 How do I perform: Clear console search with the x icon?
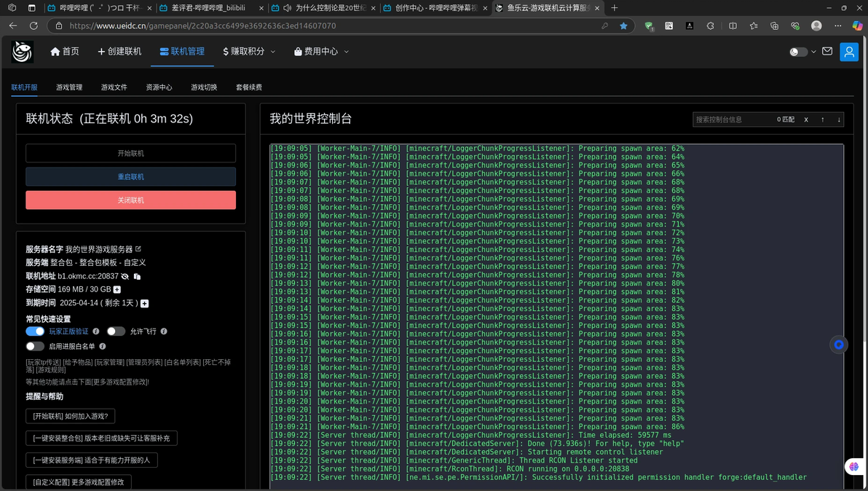(806, 119)
